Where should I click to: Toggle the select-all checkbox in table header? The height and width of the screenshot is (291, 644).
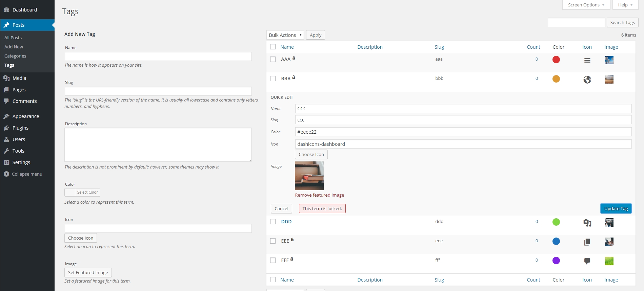click(x=273, y=47)
